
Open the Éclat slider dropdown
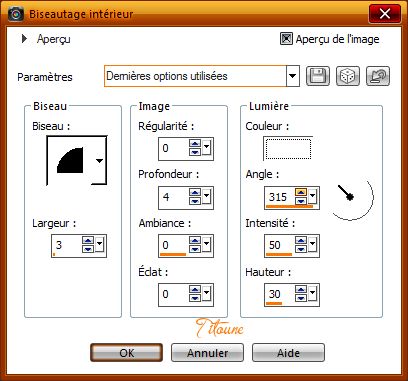206,293
